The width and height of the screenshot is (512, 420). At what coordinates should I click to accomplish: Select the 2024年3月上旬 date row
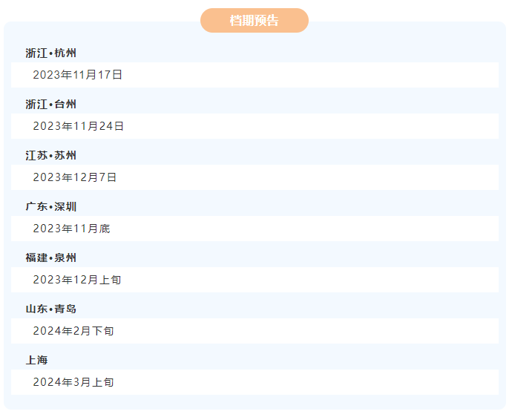point(73,382)
